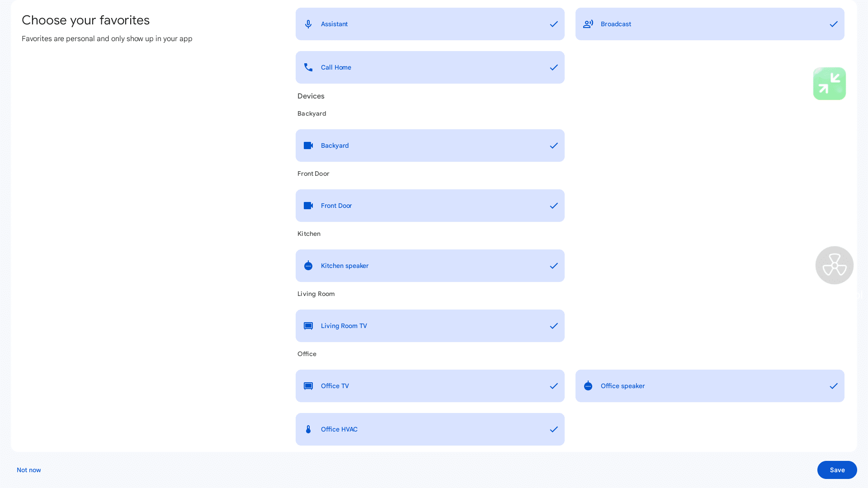Click the Broadcast speaking-person icon
Screen dimensions: 868x488
588,24
